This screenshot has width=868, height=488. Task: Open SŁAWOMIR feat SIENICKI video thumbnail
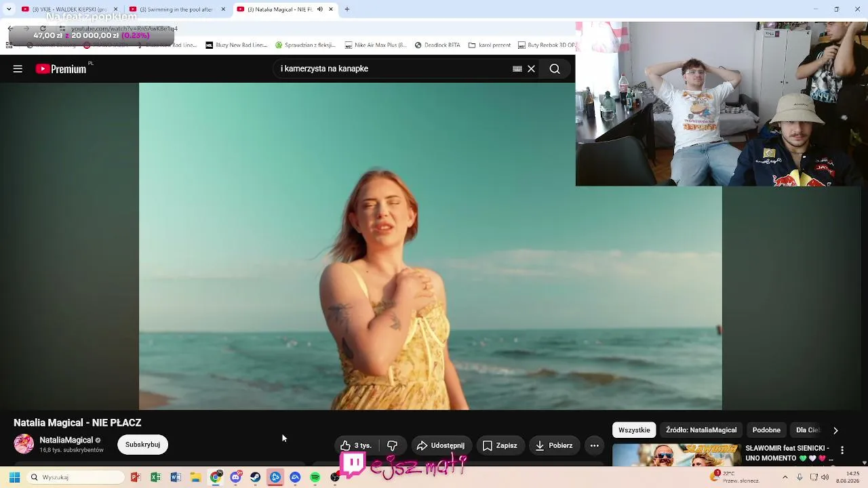point(677,455)
